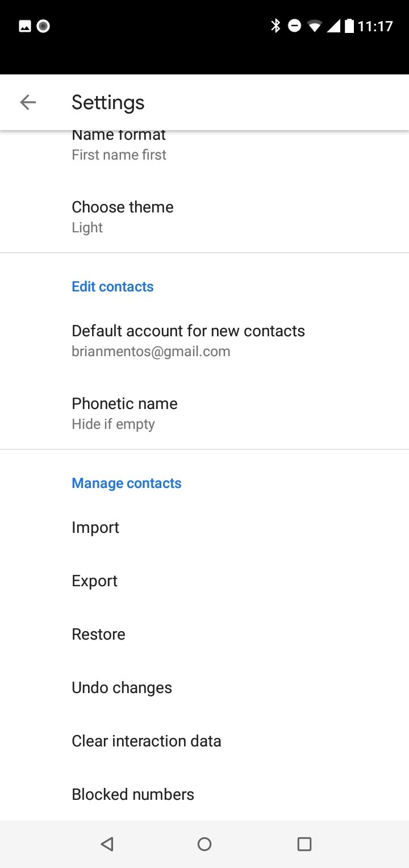The image size is (409, 868).
Task: Tap the Bluetooth status bar icon
Action: [276, 26]
